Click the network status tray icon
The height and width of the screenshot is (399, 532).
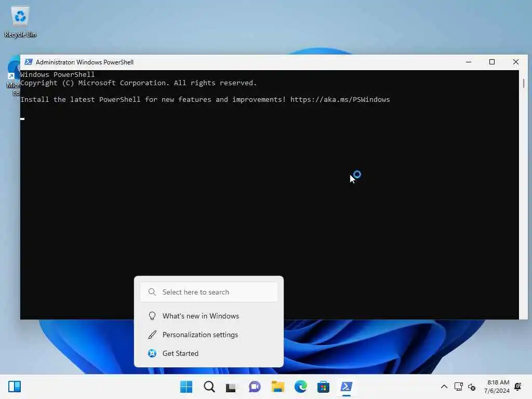tap(458, 387)
